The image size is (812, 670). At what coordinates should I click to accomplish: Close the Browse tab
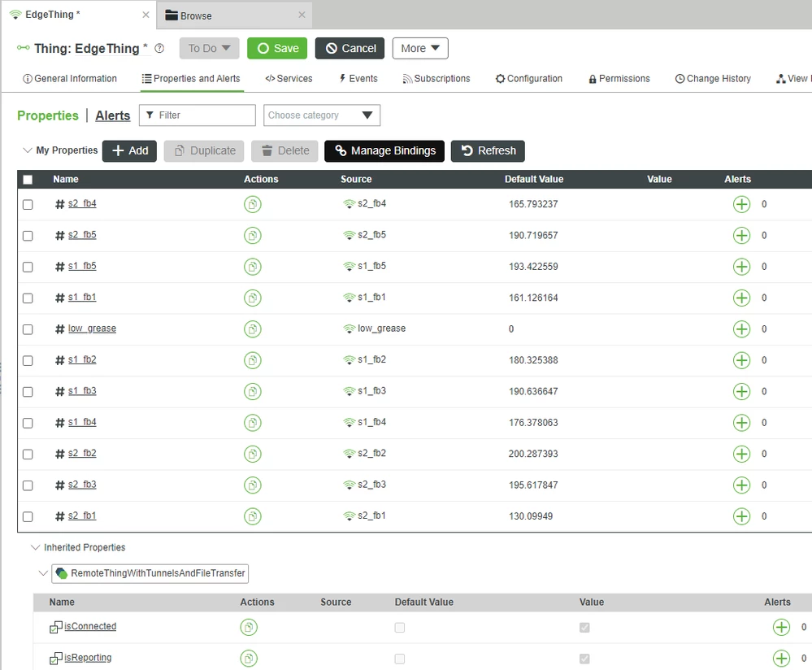point(302,15)
